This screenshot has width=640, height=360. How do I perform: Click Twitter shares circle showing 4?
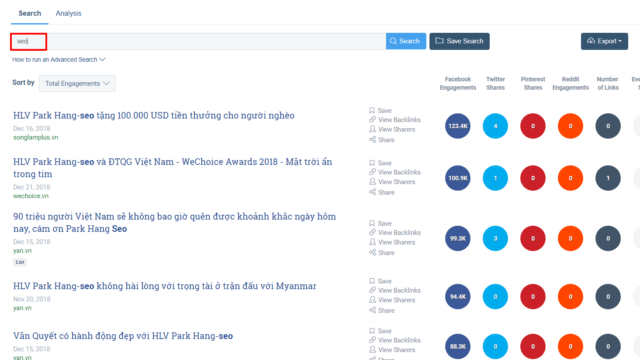tap(495, 126)
